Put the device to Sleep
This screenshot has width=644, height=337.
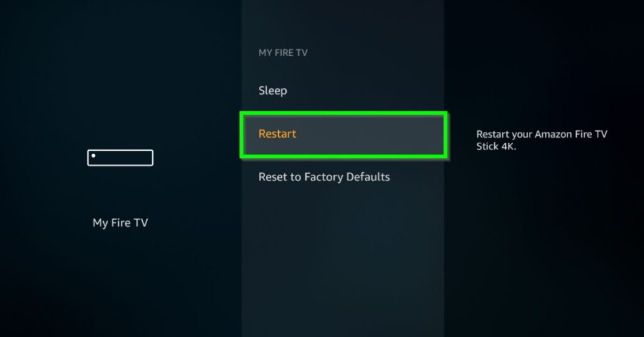click(343, 91)
